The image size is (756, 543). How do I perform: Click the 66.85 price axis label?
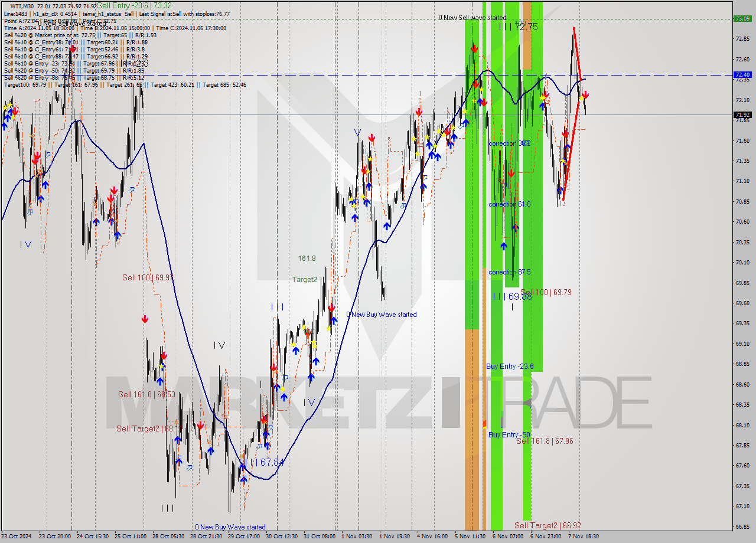[x=742, y=526]
